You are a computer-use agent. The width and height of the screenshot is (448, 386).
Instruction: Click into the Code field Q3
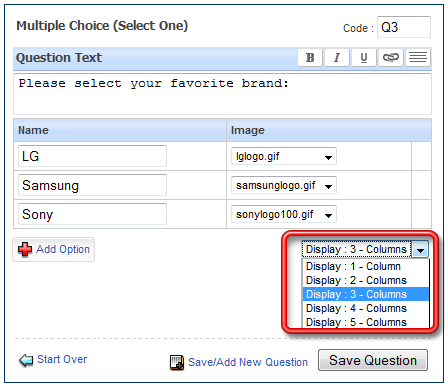pyautogui.click(x=404, y=27)
